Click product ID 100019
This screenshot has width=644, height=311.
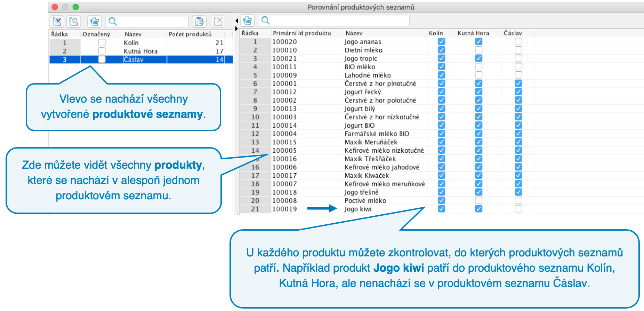(x=284, y=209)
